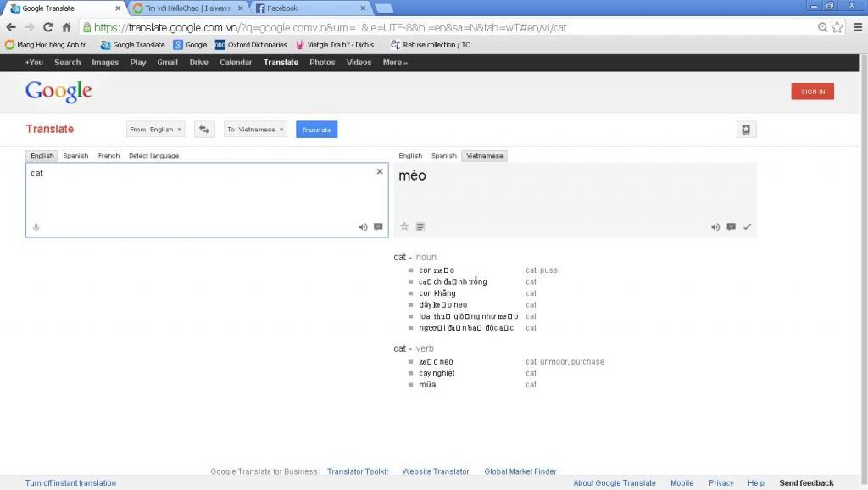Clear the source text with the X
The width and height of the screenshot is (868, 490).
[380, 171]
